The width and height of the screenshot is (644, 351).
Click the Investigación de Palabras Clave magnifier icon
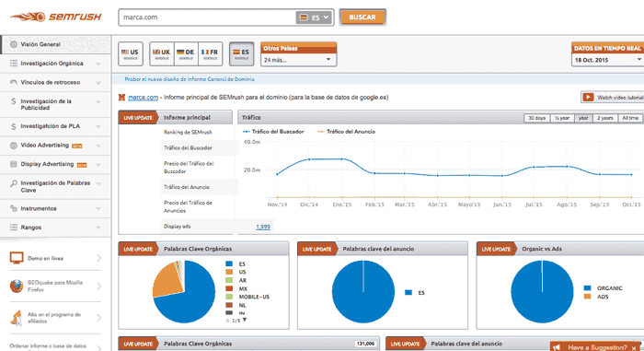(14, 183)
